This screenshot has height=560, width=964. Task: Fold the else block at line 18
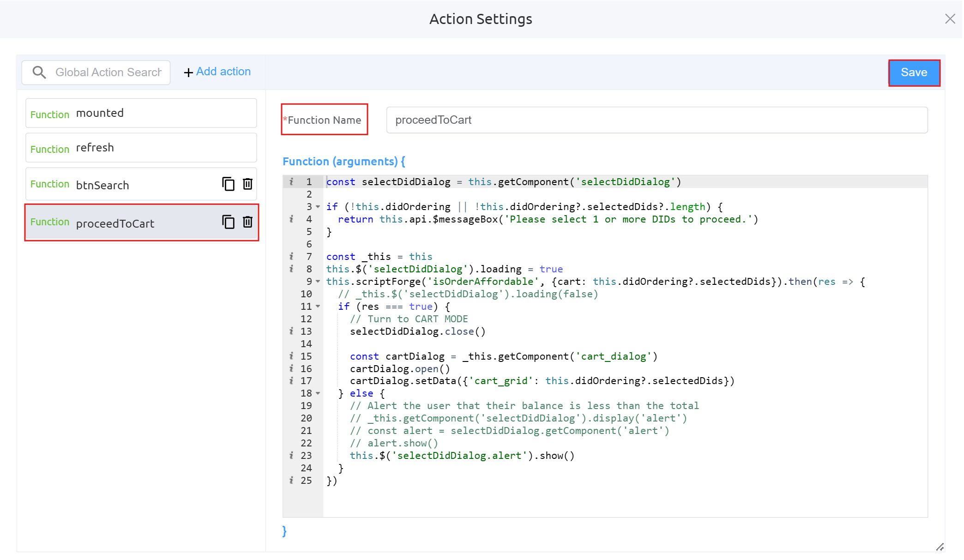pos(318,393)
